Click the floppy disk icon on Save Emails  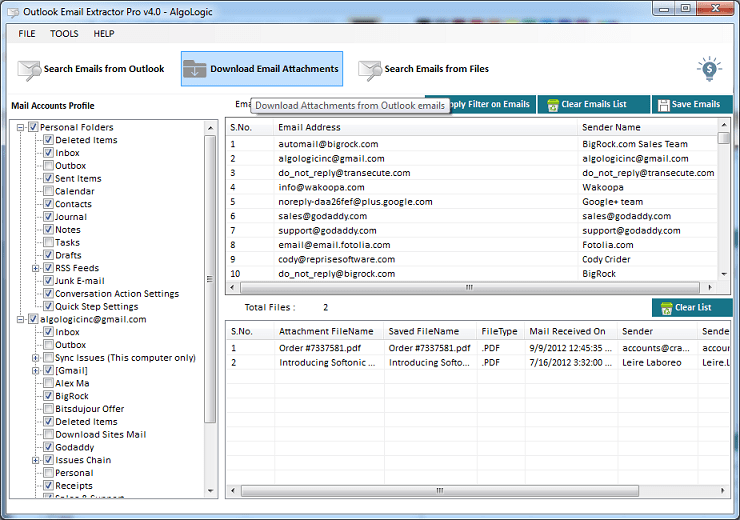click(664, 105)
